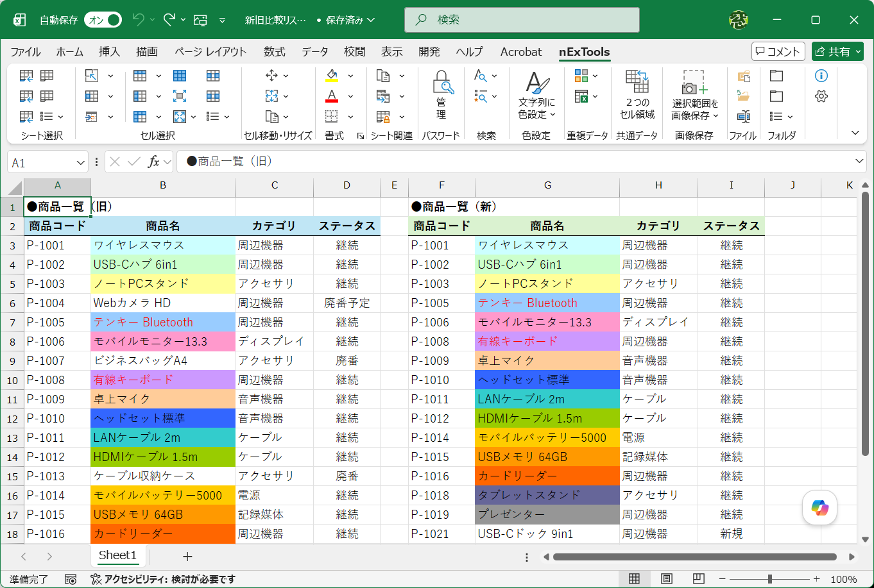Click the zoom slider handle
The width and height of the screenshot is (874, 588).
click(769, 579)
